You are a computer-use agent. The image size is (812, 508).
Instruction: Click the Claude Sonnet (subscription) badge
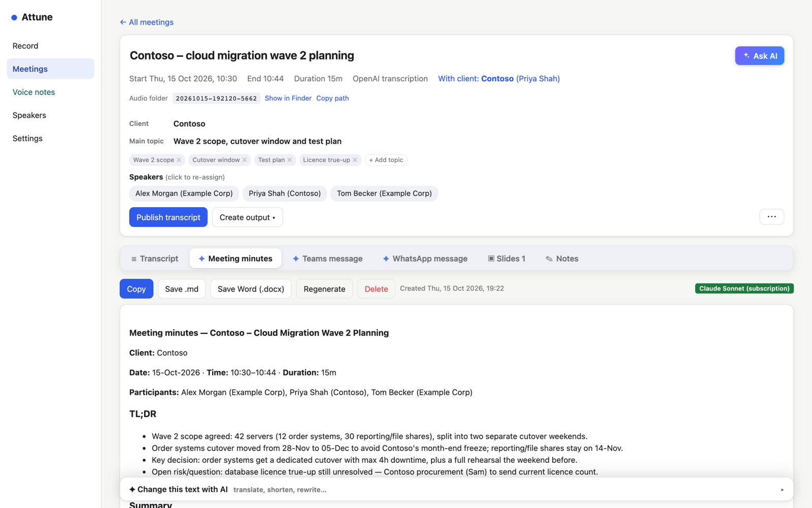(744, 289)
